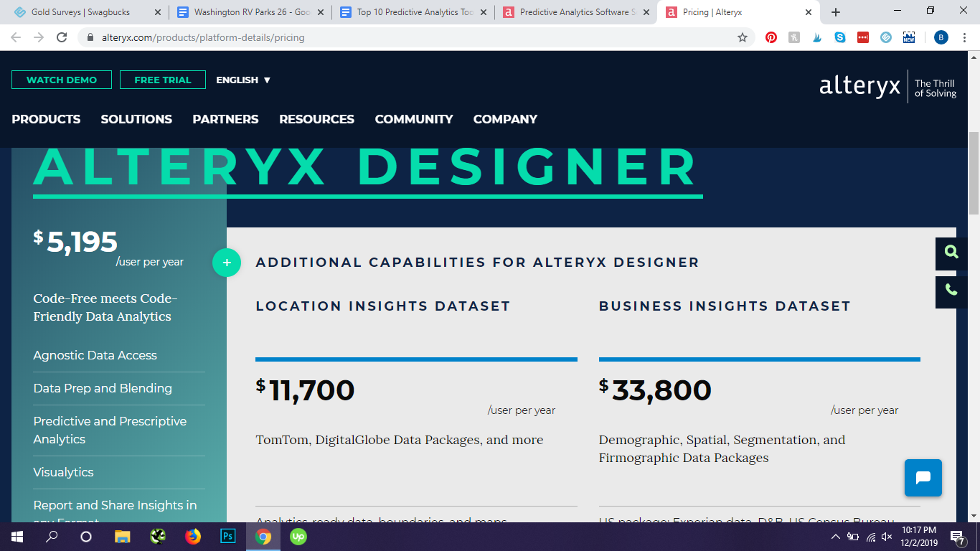Open the blue chat bubble widget
Viewport: 980px width, 551px height.
pos(923,478)
